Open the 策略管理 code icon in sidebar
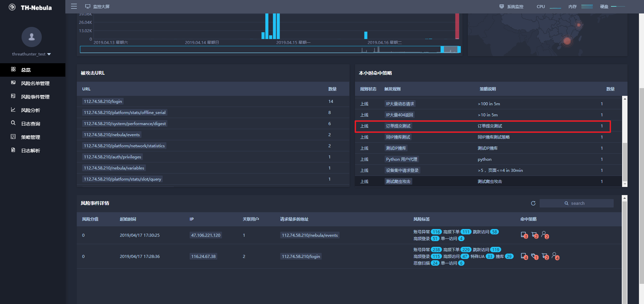The width and height of the screenshot is (644, 304). click(x=13, y=137)
